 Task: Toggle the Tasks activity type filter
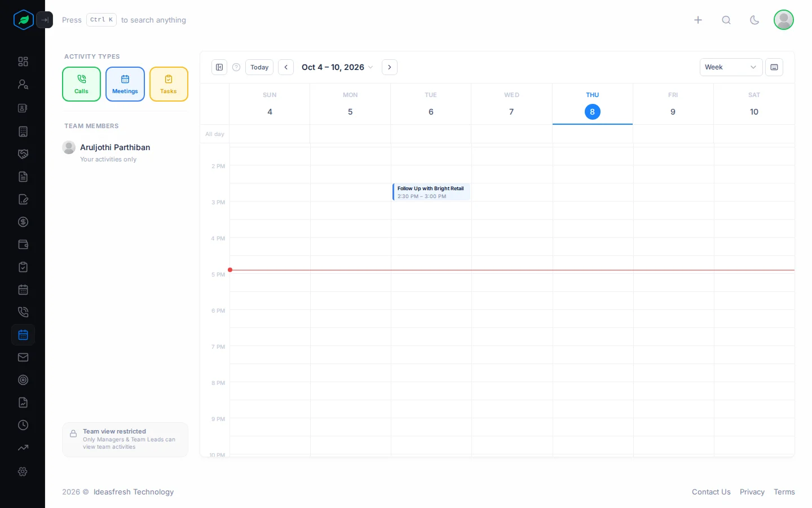click(x=169, y=84)
